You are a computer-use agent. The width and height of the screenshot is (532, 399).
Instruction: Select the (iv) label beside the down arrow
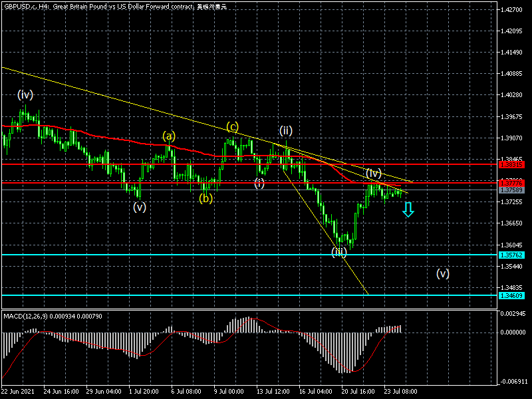pos(372,174)
